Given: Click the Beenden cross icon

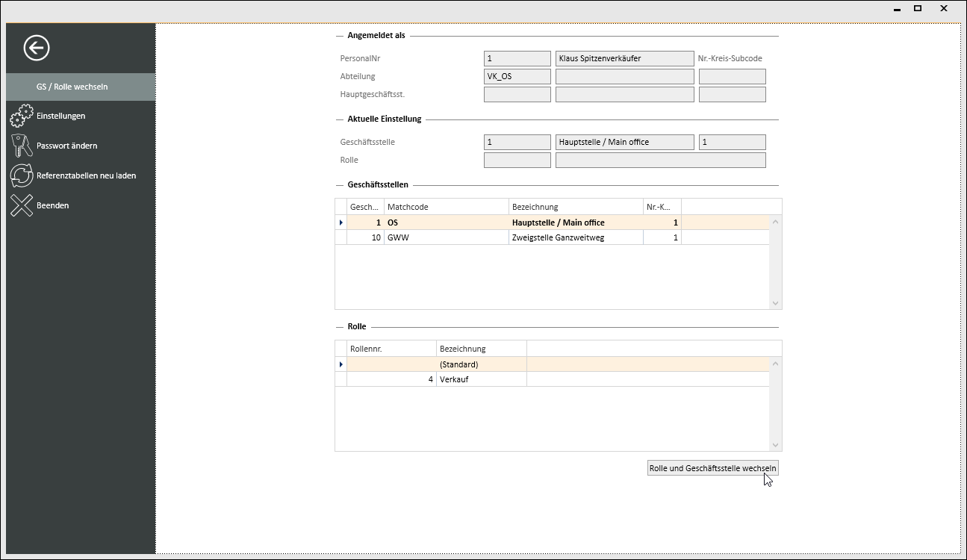Looking at the screenshot, I should coord(21,205).
